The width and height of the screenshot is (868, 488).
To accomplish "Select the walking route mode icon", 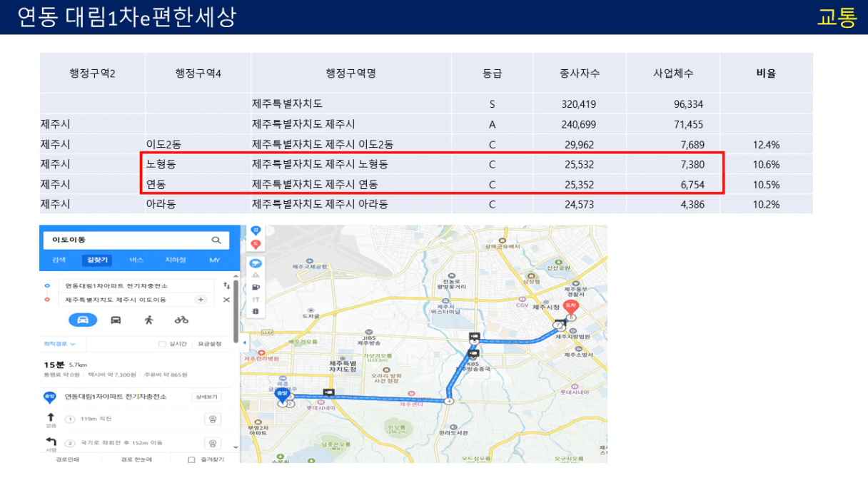I will pos(148,320).
